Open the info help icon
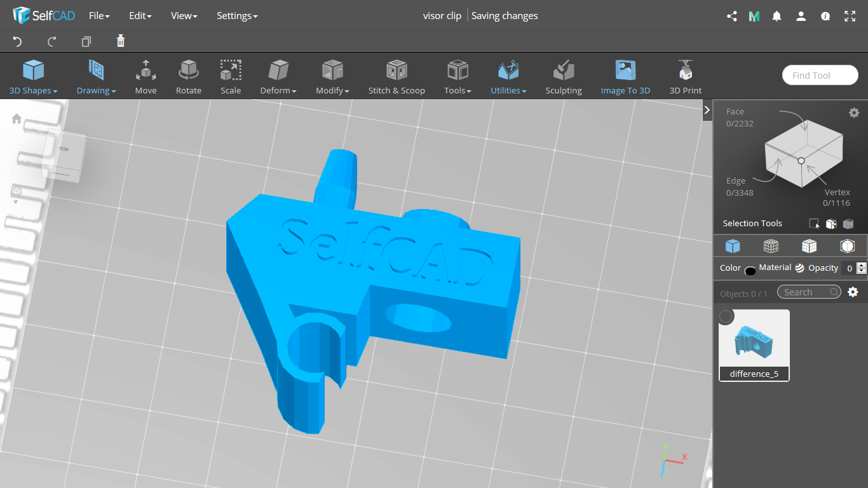The height and width of the screenshot is (488, 868). tap(825, 16)
